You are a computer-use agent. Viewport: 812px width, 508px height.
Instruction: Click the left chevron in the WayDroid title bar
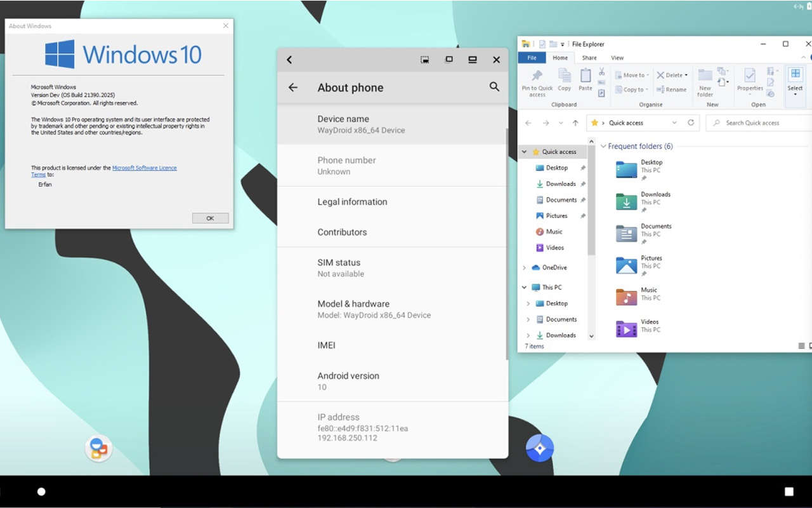[289, 60]
